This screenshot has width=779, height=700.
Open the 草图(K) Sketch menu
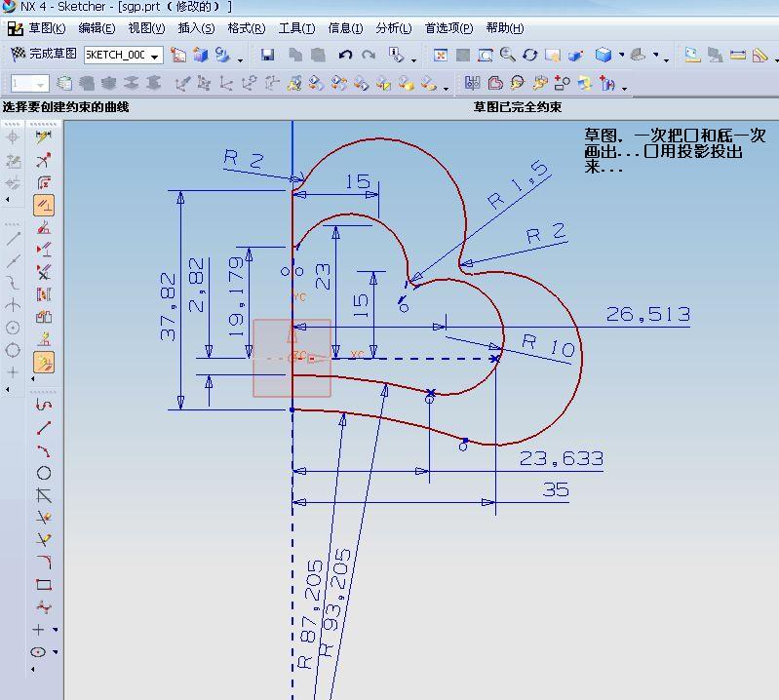47,28
